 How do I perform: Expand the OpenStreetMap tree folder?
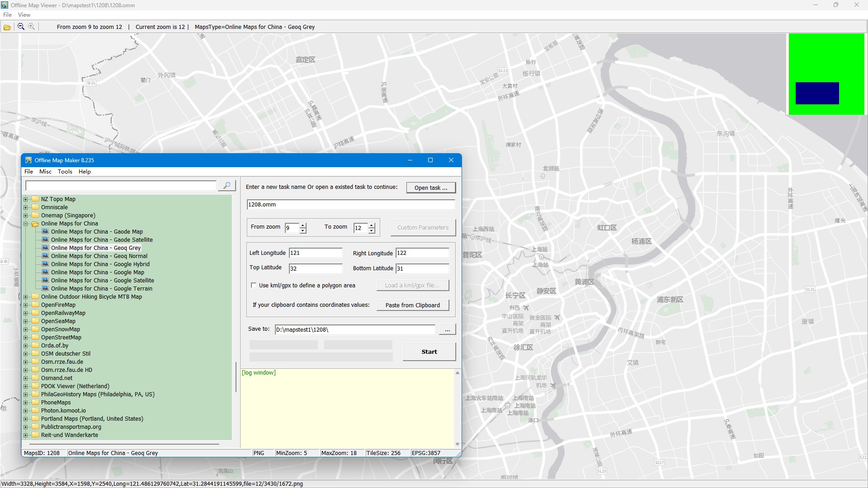26,338
